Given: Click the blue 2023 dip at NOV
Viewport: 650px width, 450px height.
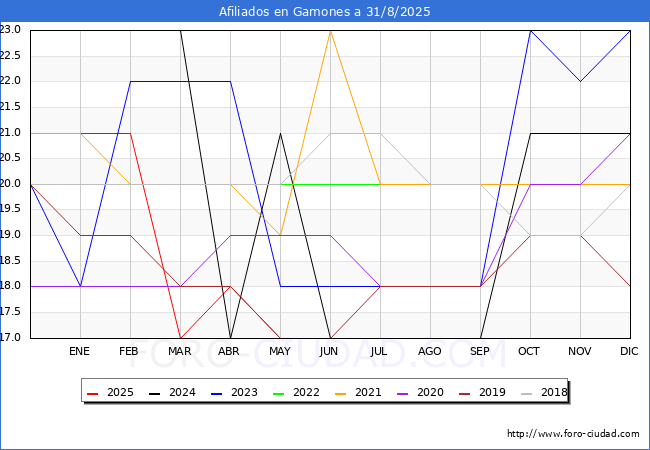Looking at the screenshot, I should (580, 82).
